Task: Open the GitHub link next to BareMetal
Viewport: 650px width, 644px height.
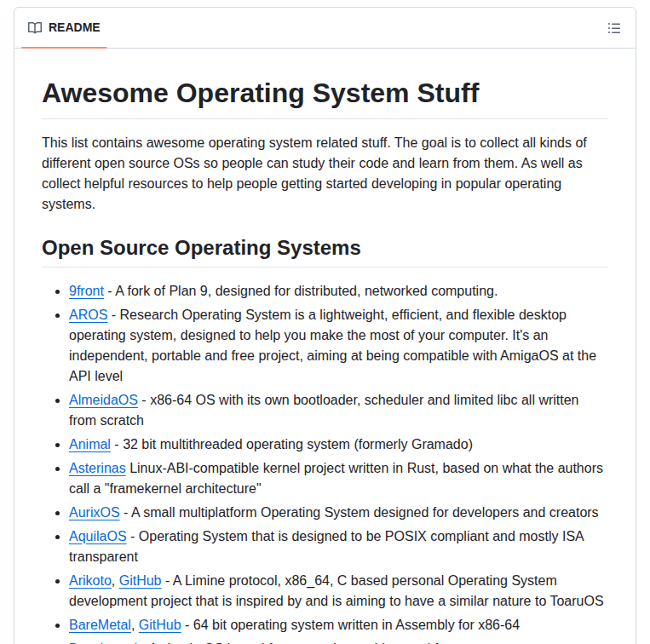Action: [159, 625]
